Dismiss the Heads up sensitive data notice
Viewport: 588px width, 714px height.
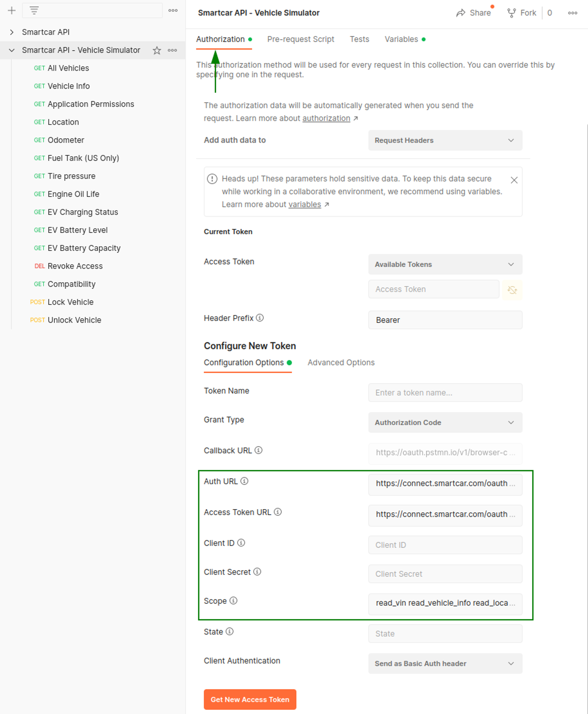[514, 180]
